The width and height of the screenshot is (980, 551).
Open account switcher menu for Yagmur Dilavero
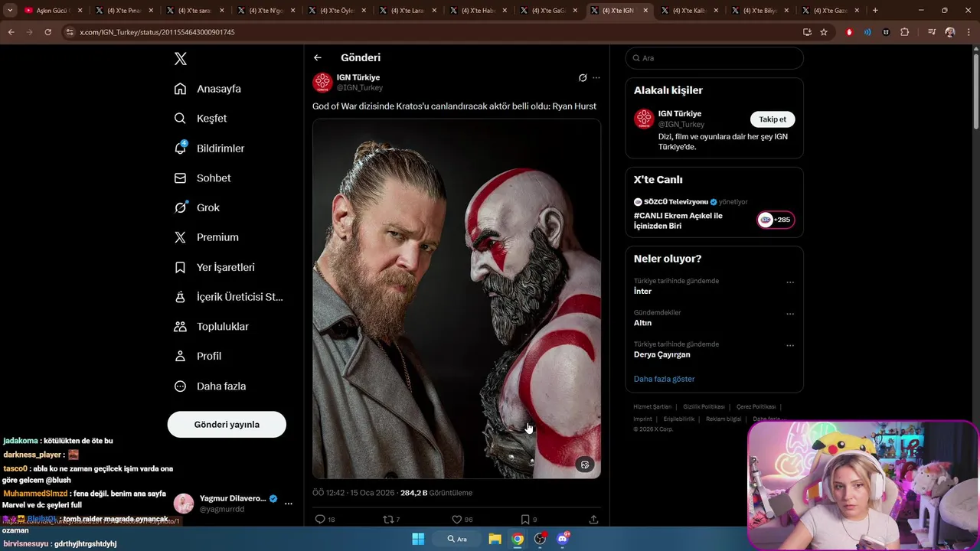(x=289, y=504)
